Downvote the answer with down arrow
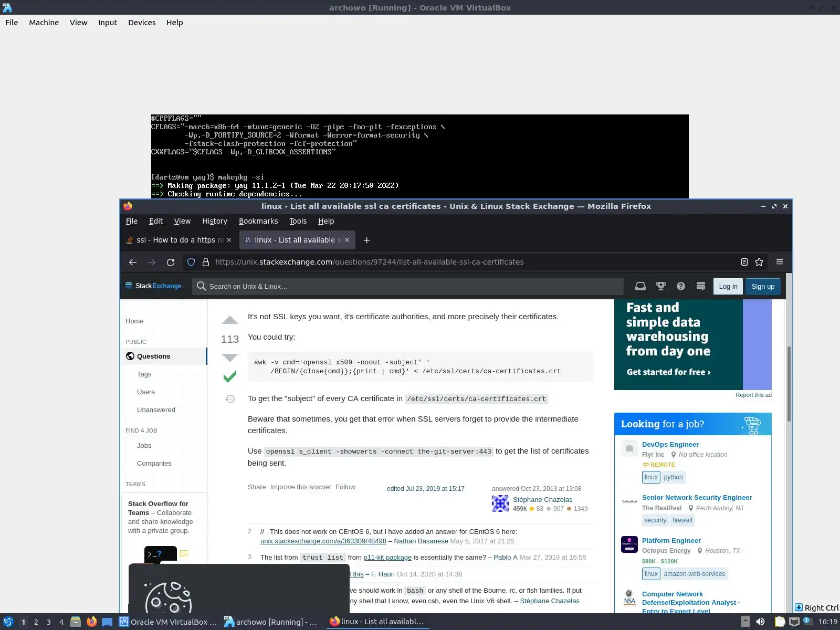Screen dimensions: 840x630 pyautogui.click(x=230, y=358)
